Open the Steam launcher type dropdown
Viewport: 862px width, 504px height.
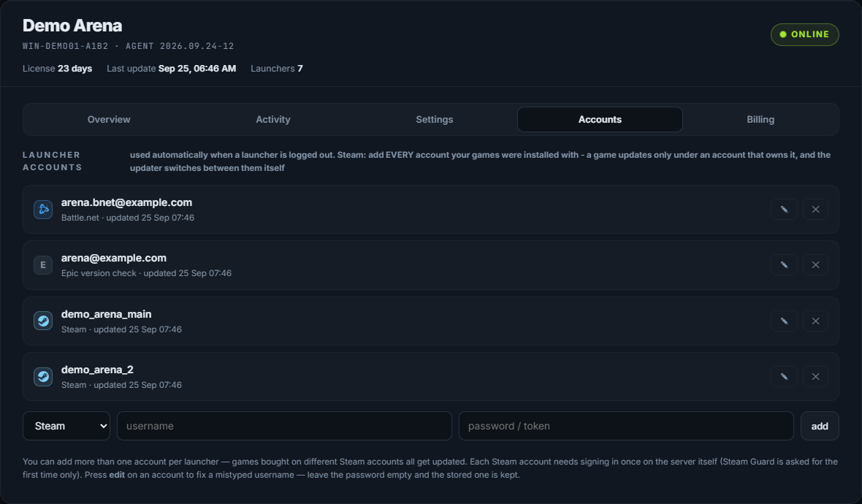[x=66, y=426]
